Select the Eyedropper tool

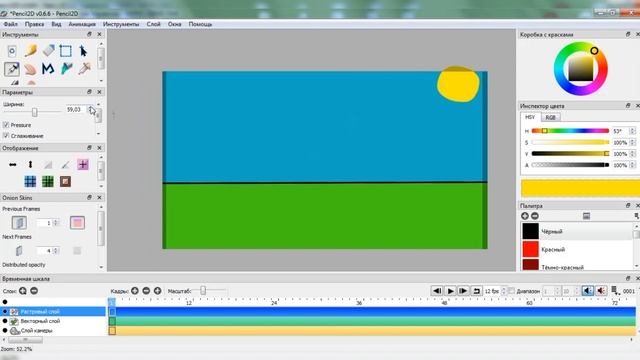12,69
